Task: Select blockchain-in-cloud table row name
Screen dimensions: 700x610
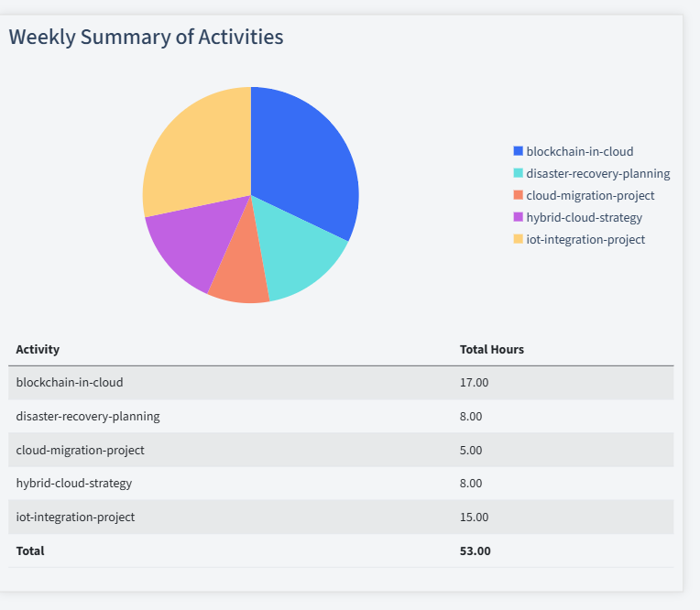Action: 70,383
